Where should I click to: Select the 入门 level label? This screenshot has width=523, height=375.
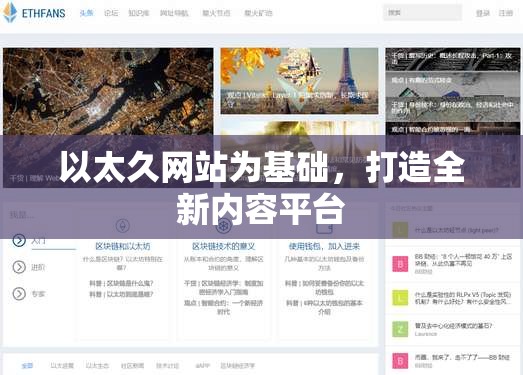(38, 241)
